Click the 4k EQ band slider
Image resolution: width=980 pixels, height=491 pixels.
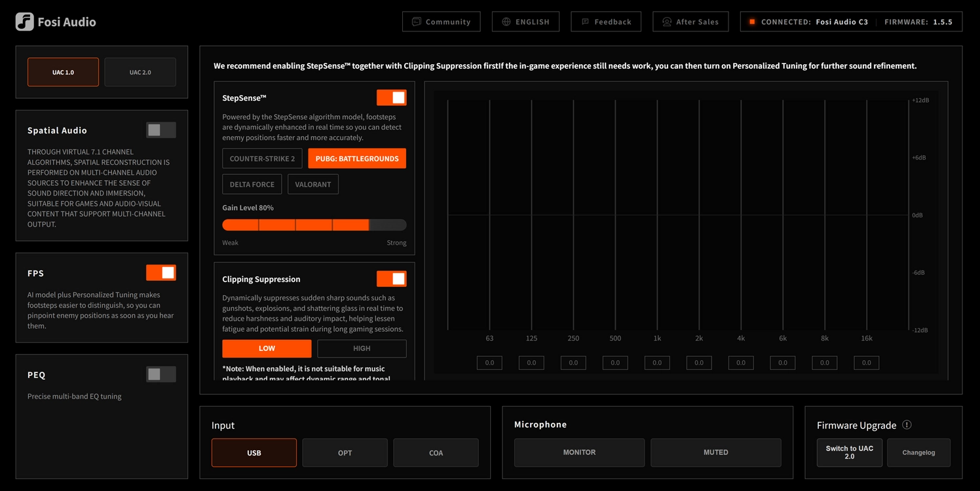click(741, 215)
